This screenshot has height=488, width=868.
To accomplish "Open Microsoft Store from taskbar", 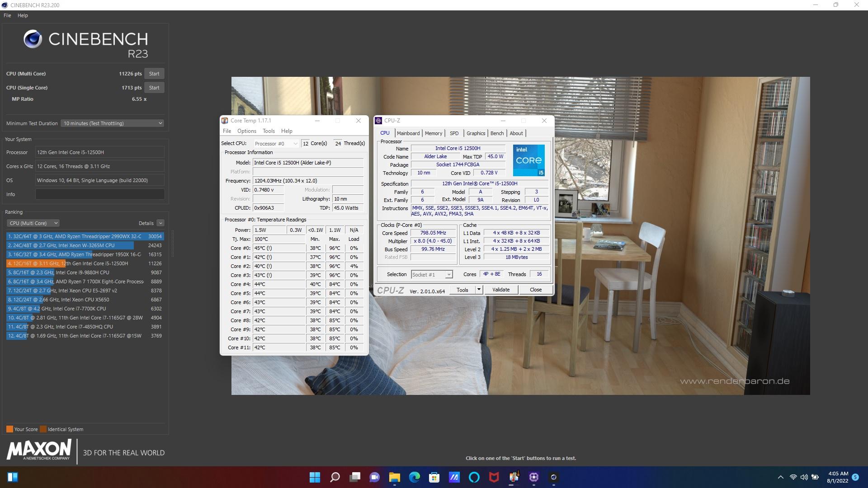I will [434, 477].
